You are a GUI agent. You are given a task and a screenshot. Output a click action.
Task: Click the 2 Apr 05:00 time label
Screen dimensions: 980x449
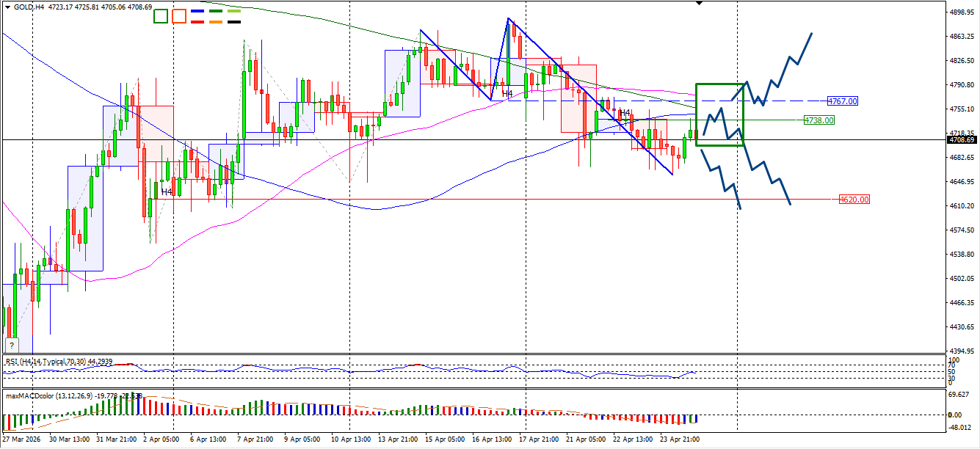162,439
